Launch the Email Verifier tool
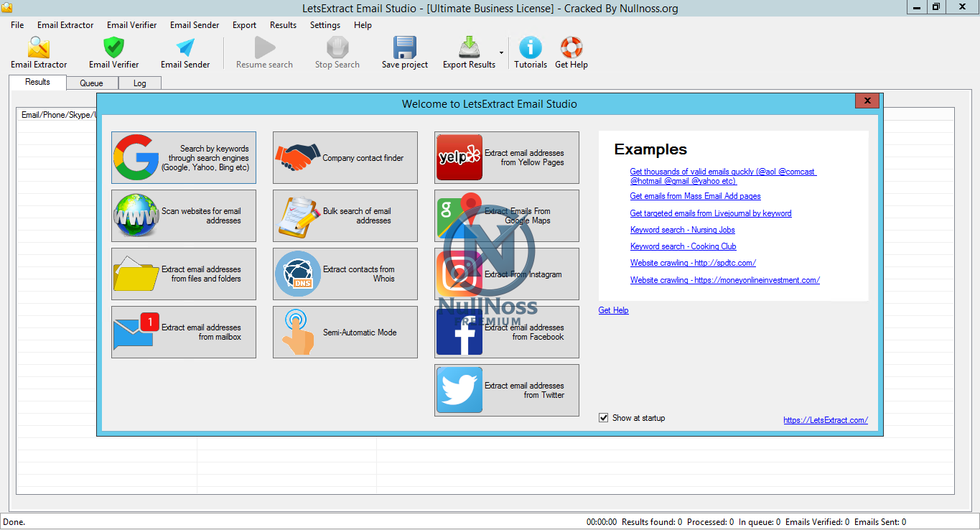Screen dimensions: 980x530 click(x=113, y=52)
